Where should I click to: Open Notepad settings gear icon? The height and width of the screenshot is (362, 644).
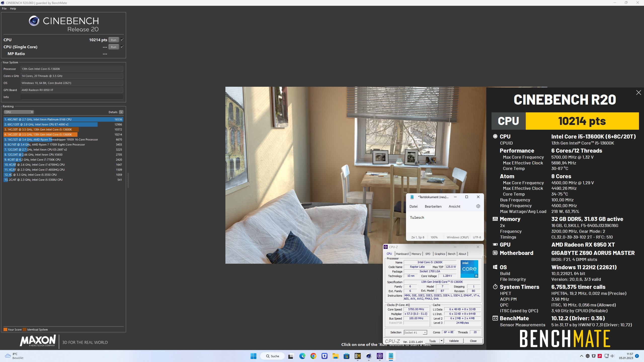478,206
